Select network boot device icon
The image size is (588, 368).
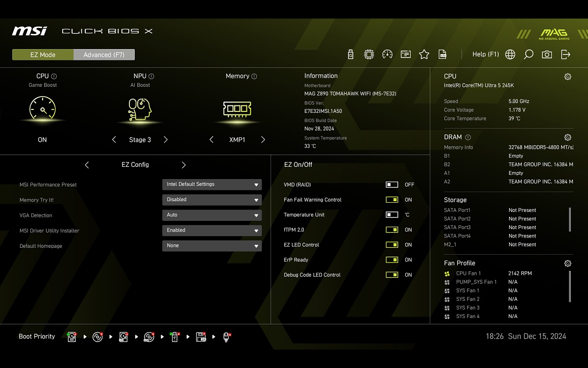tap(226, 337)
